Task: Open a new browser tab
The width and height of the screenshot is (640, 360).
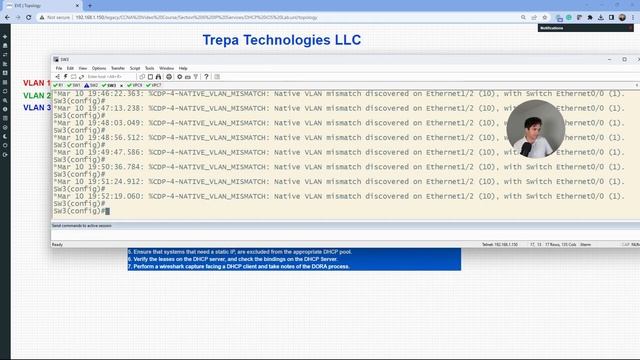Action: tap(90, 6)
